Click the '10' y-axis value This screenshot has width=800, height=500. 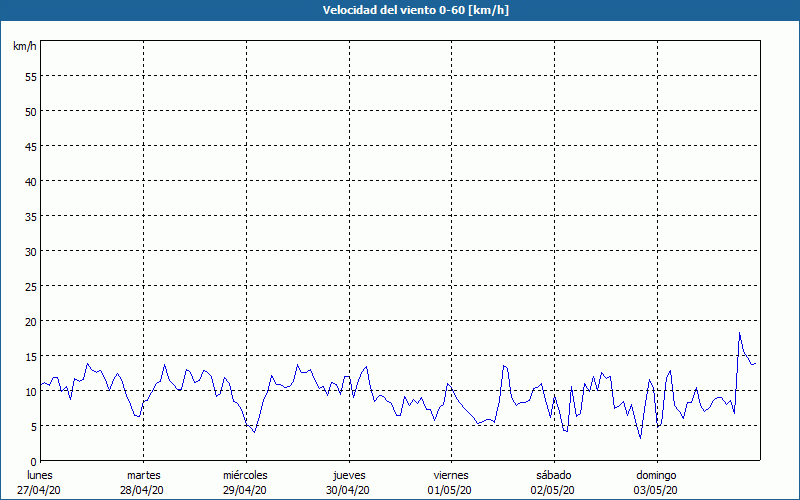pyautogui.click(x=31, y=391)
